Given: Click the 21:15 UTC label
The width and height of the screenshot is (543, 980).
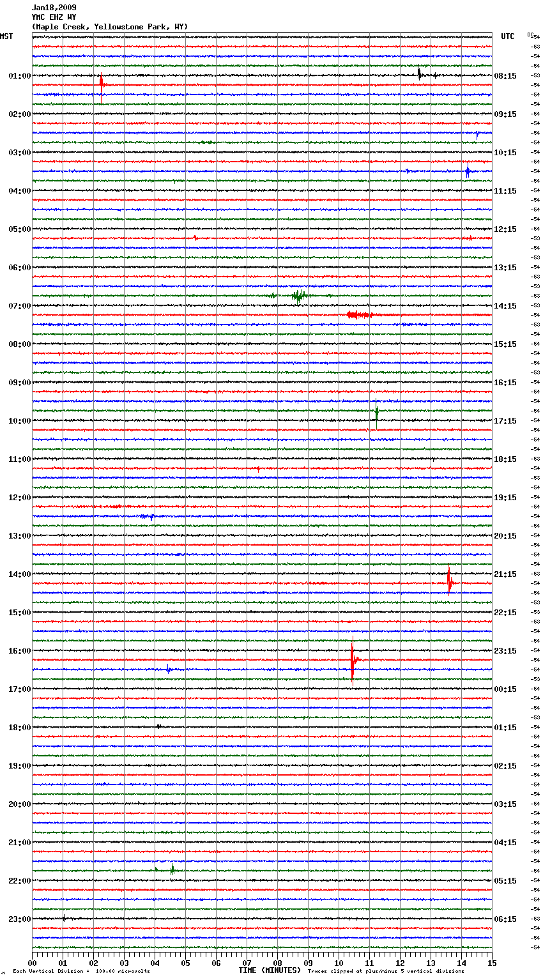Looking at the screenshot, I should (x=505, y=574).
